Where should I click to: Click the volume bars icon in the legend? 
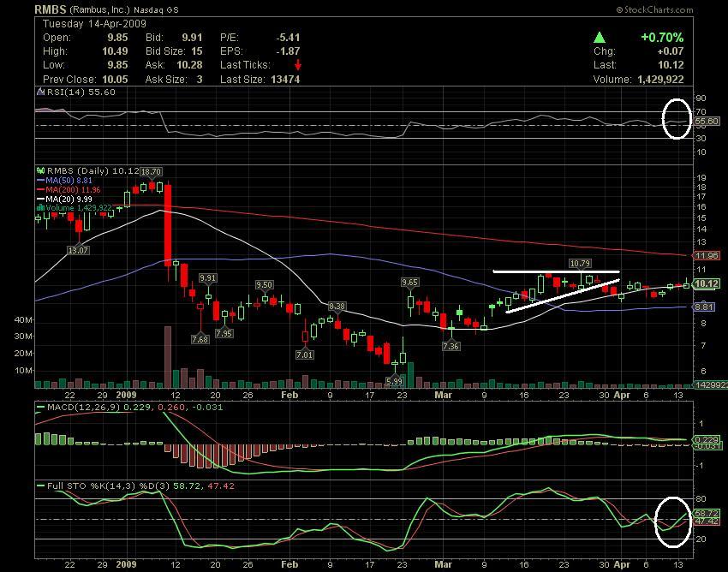pos(41,207)
